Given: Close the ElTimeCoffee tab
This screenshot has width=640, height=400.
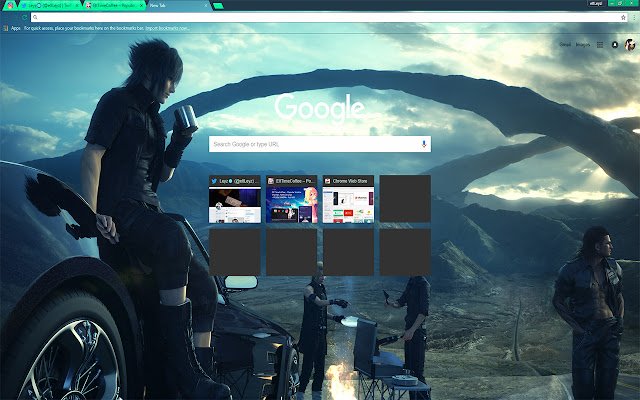Looking at the screenshot, I should 141,5.
